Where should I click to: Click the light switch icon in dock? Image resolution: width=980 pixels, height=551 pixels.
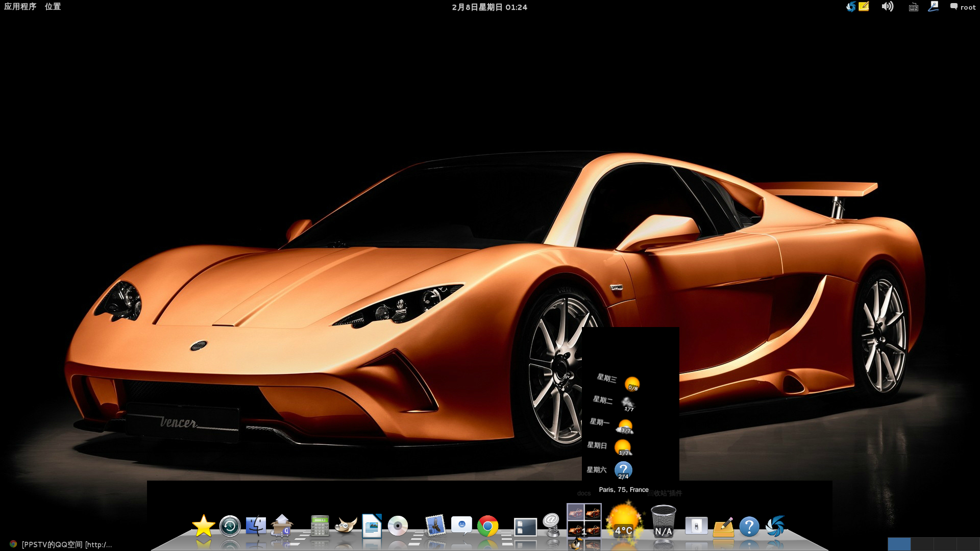coord(697,526)
